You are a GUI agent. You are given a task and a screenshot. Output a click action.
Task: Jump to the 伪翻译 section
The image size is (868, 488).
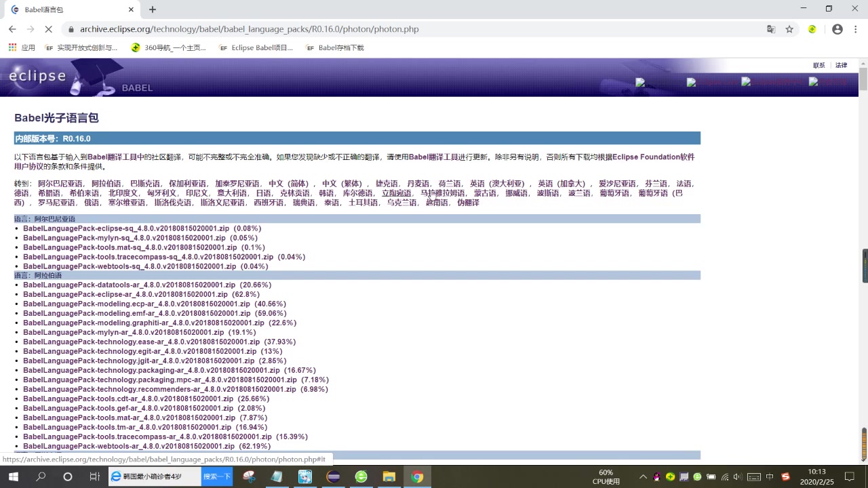click(x=468, y=203)
